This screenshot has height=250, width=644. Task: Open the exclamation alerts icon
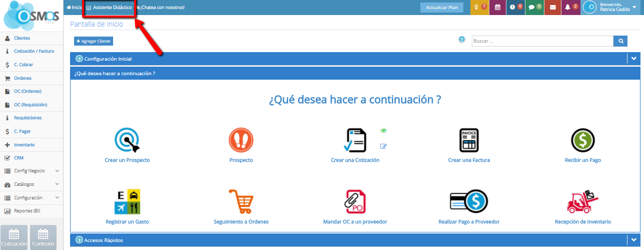pyautogui.click(x=515, y=7)
